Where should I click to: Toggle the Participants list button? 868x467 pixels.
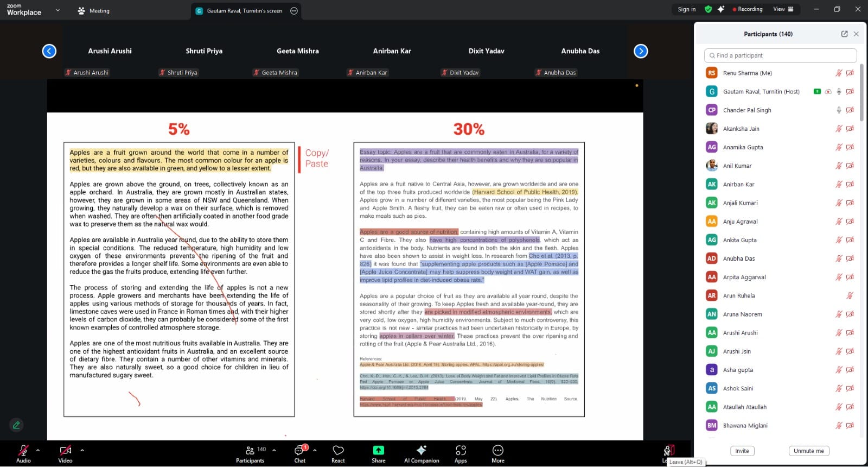pos(250,453)
